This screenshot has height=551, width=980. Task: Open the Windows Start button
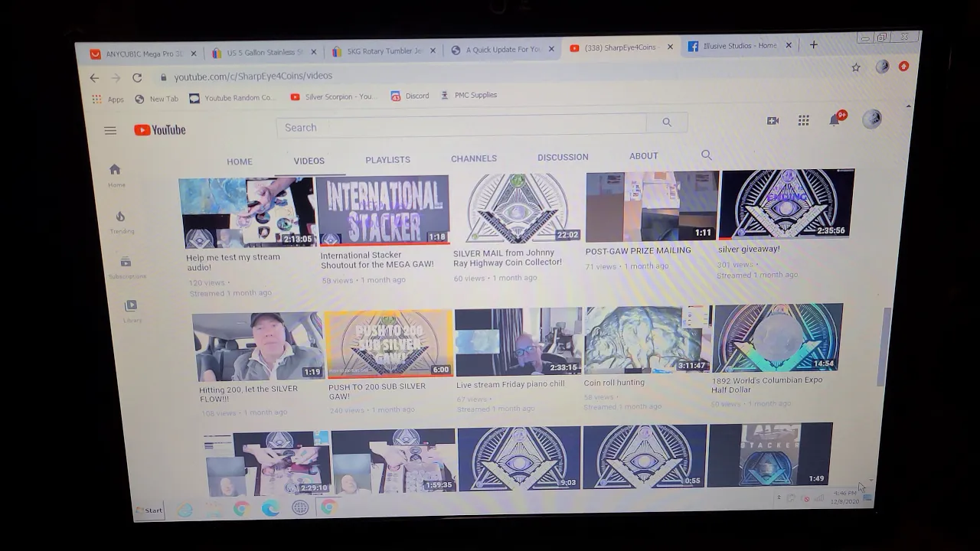point(149,510)
